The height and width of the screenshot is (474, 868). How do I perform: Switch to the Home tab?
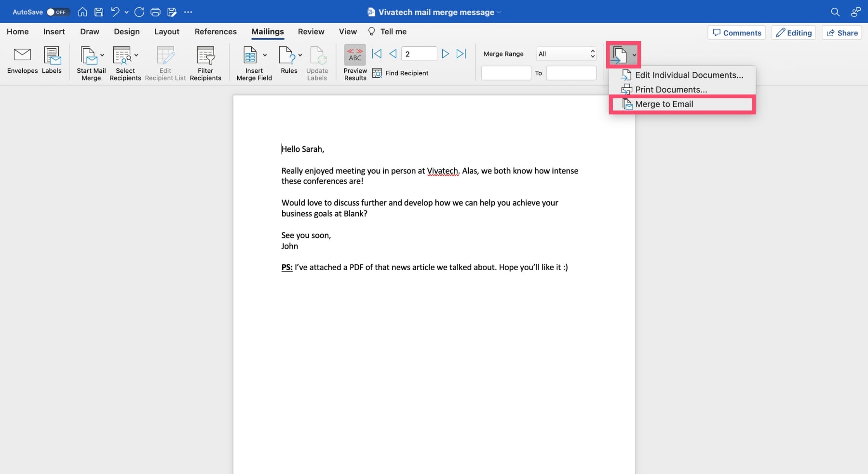18,32
